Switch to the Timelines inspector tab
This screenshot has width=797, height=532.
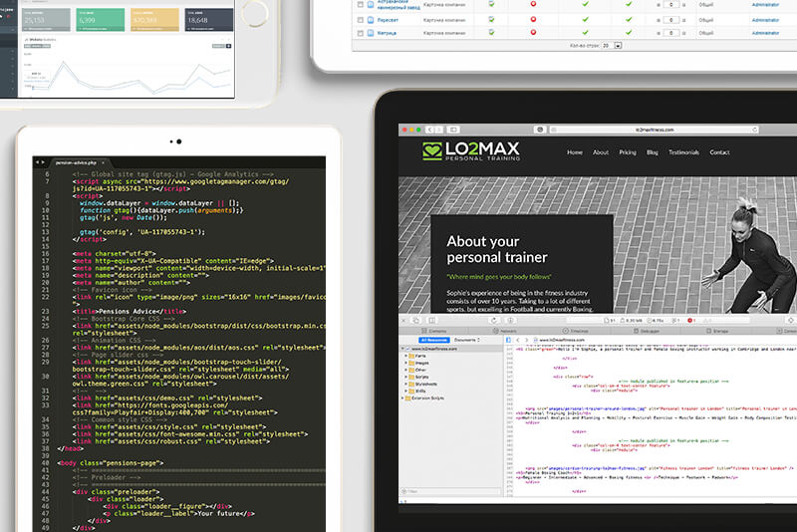point(575,331)
